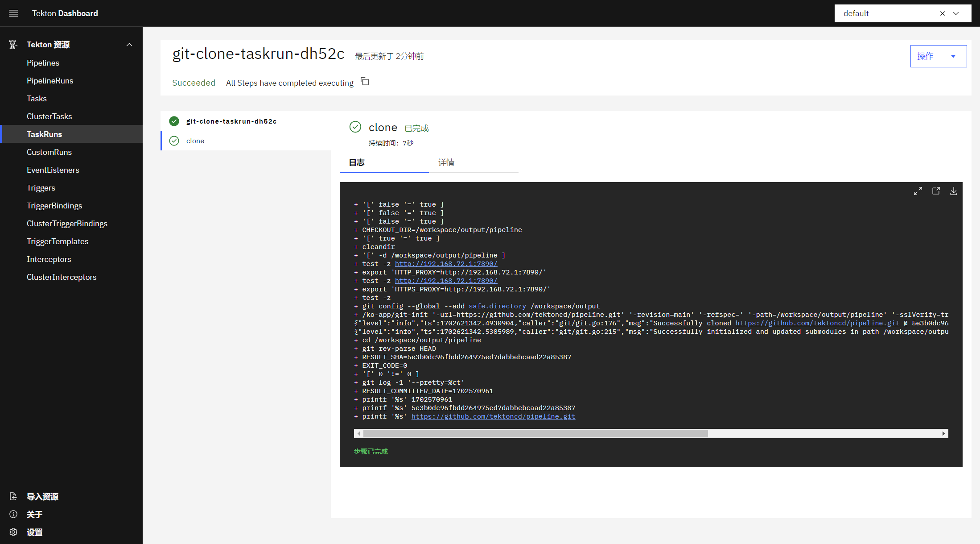Image resolution: width=980 pixels, height=544 pixels.
Task: Go to PipelineRuns in the sidebar
Action: 71,81
